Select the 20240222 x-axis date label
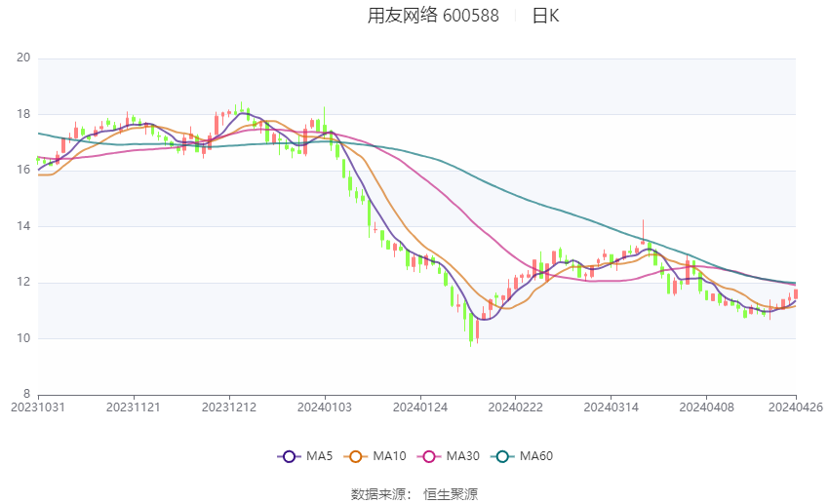Screen dimensions: 829x504 [x=516, y=407]
